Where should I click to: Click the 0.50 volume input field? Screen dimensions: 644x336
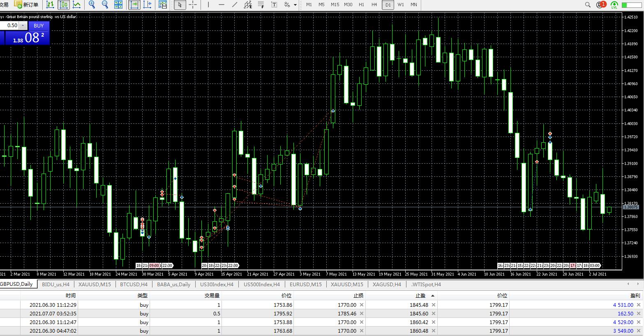pyautogui.click(x=9, y=25)
